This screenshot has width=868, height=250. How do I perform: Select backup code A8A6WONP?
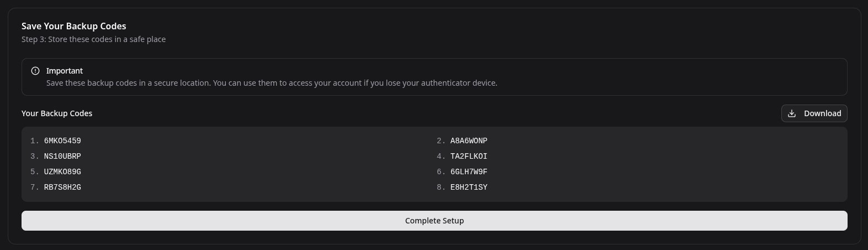coord(469,141)
